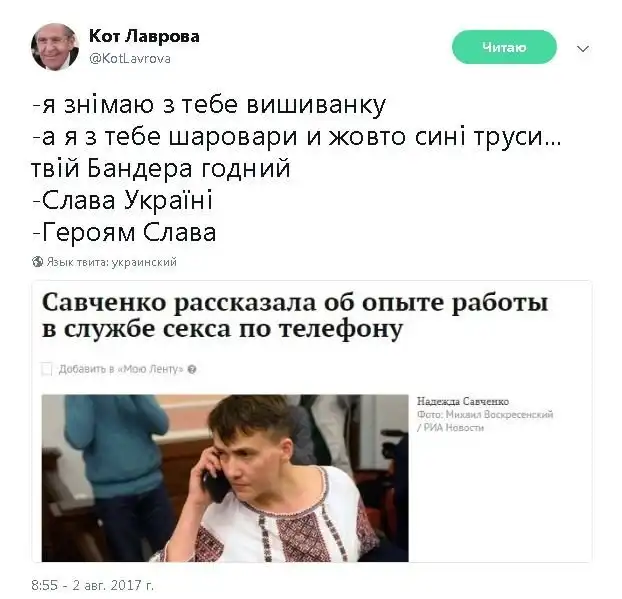The height and width of the screenshot is (599, 622).
Task: Open the Савченко article headline
Action: pos(295,315)
